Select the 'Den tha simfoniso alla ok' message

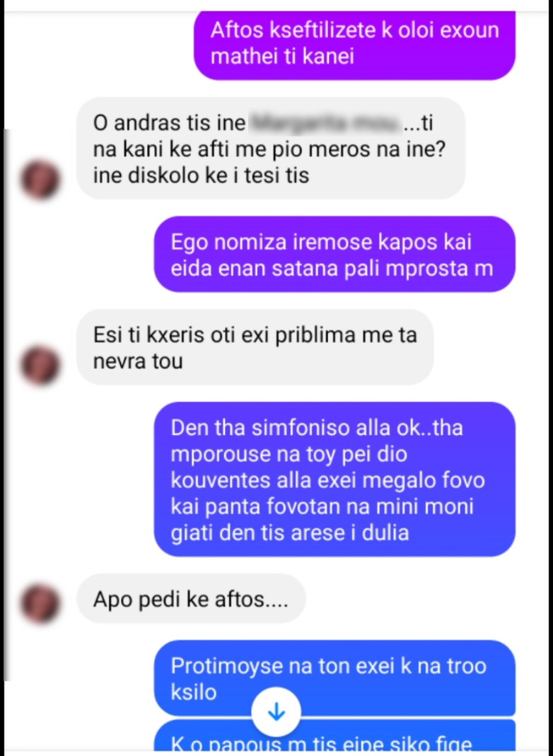click(x=334, y=479)
